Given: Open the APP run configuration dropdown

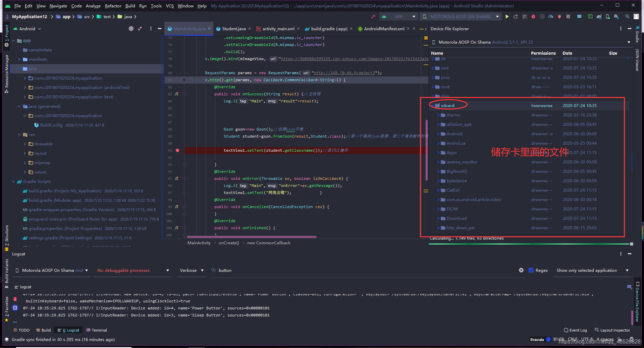Looking at the screenshot, I should pyautogui.click(x=398, y=16).
